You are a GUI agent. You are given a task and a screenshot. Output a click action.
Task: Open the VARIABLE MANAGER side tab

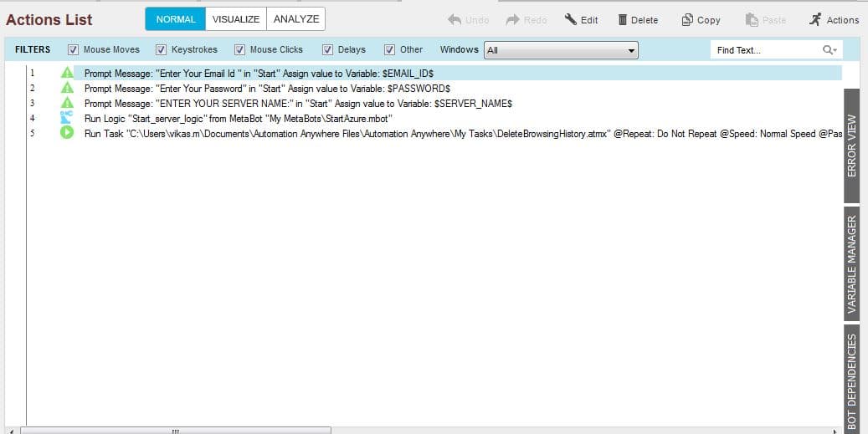click(x=852, y=263)
